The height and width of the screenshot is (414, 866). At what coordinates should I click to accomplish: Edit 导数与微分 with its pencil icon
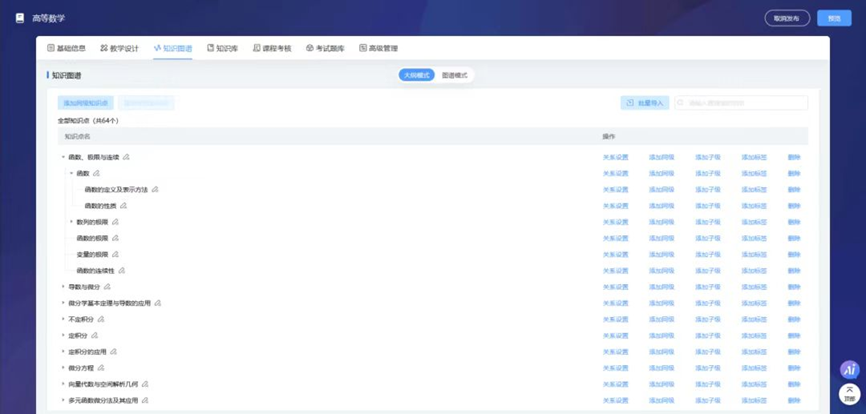pyautogui.click(x=107, y=287)
